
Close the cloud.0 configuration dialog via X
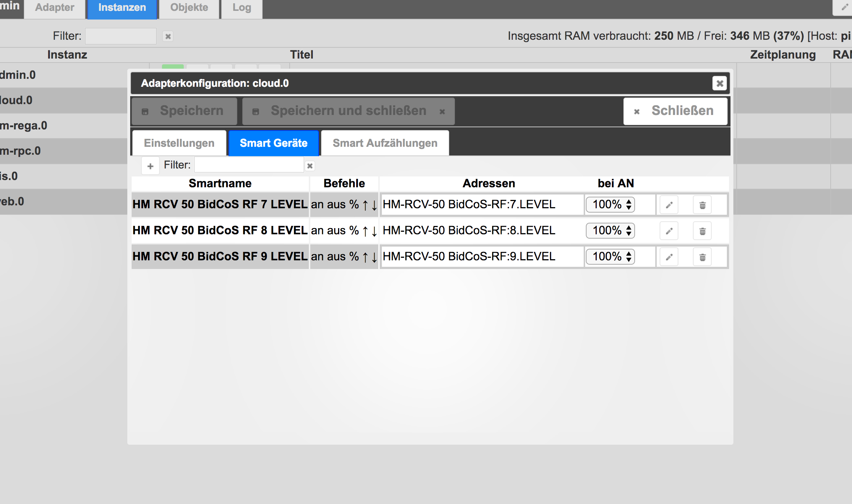pyautogui.click(x=720, y=84)
